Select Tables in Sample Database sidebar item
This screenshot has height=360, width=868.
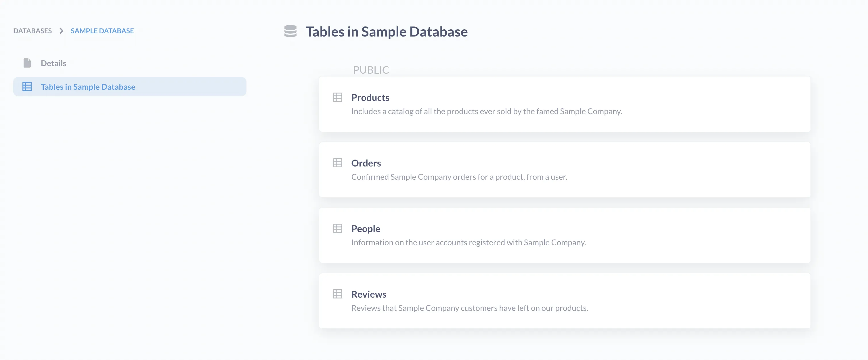(88, 87)
